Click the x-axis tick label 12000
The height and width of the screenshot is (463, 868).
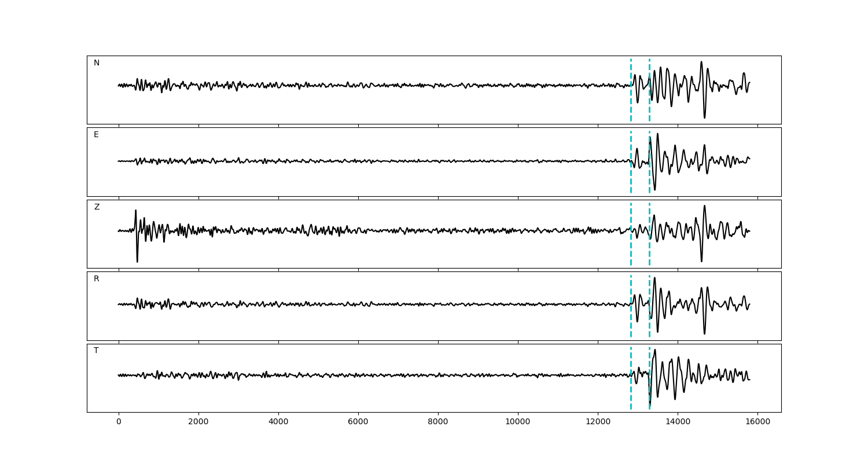click(598, 422)
